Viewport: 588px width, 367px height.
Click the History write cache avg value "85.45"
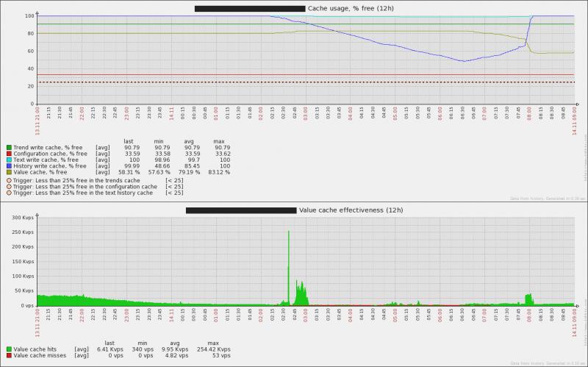tap(193, 166)
